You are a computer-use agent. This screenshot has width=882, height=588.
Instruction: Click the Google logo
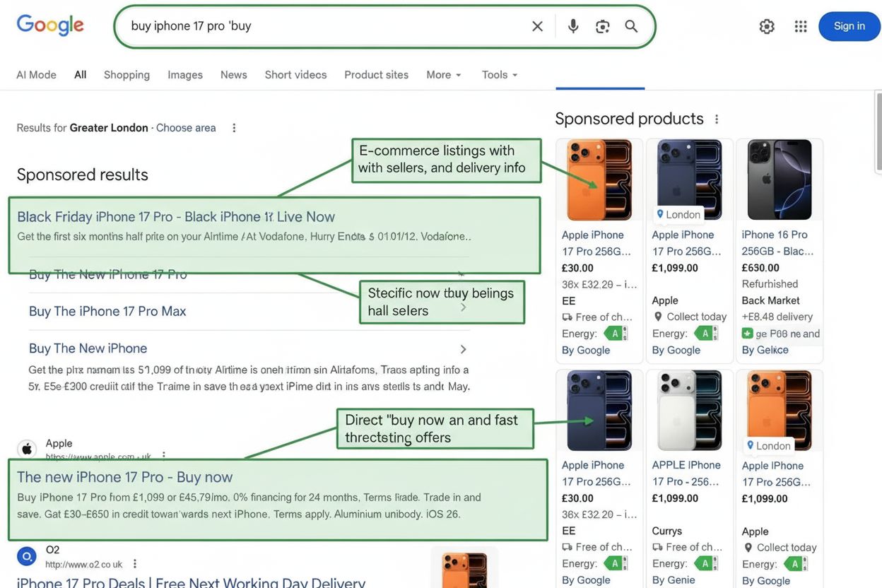(49, 25)
